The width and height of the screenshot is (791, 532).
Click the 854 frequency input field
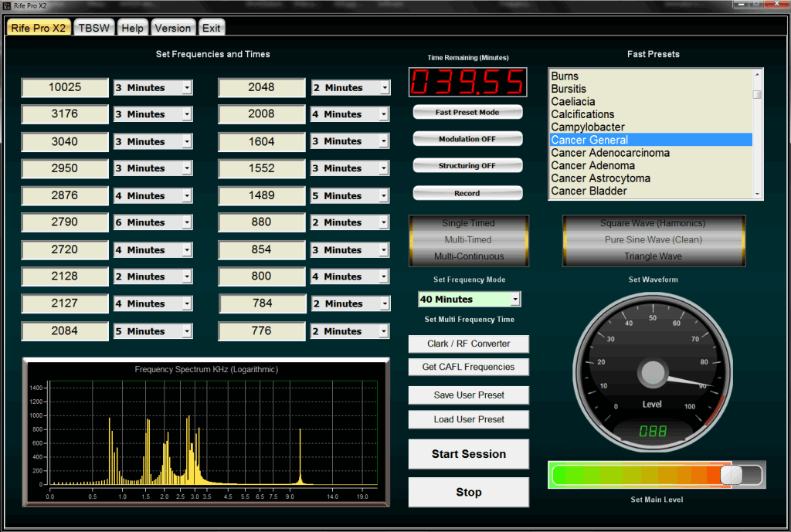coord(261,249)
